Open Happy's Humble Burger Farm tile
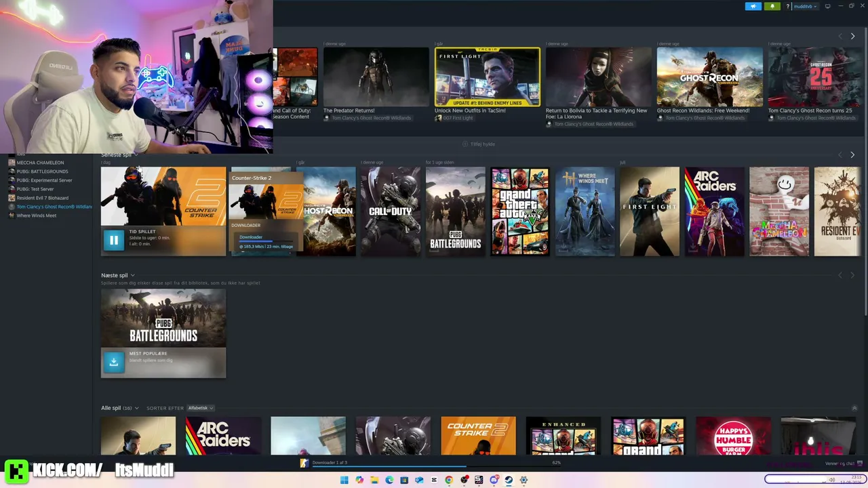The height and width of the screenshot is (488, 868). (733, 436)
